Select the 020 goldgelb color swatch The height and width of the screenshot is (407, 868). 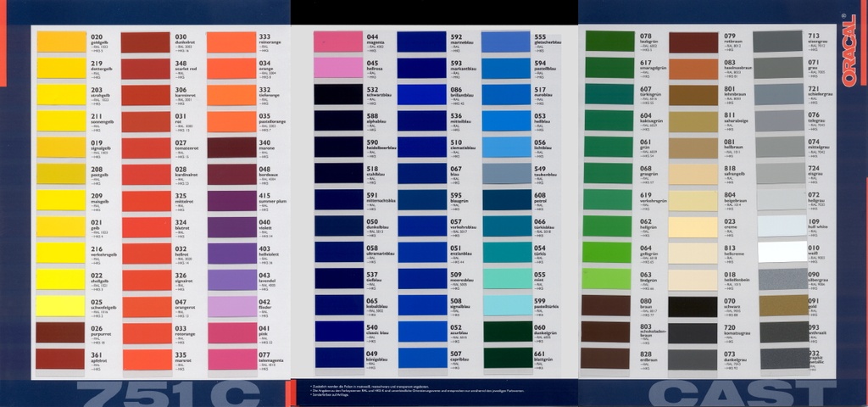point(61,42)
